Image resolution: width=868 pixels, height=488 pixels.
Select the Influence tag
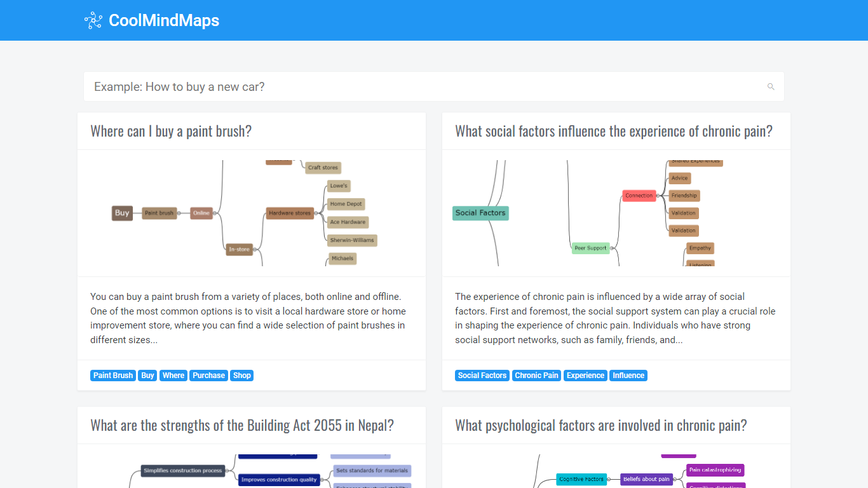[x=628, y=376]
